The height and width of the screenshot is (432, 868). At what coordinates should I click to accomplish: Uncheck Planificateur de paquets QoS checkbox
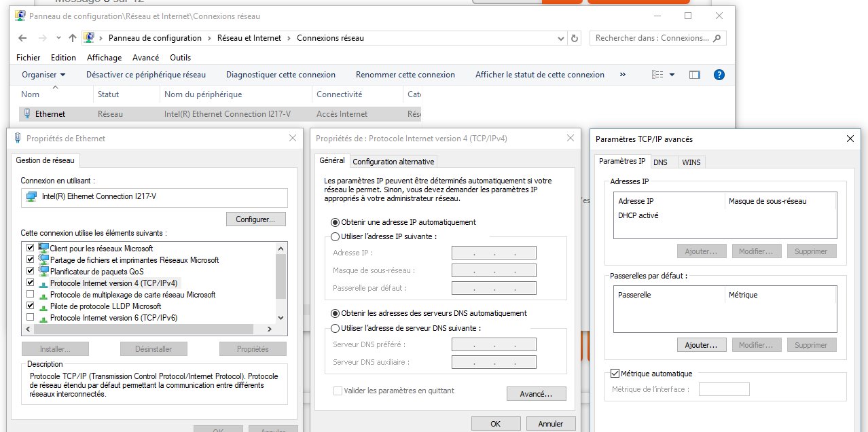click(x=30, y=271)
